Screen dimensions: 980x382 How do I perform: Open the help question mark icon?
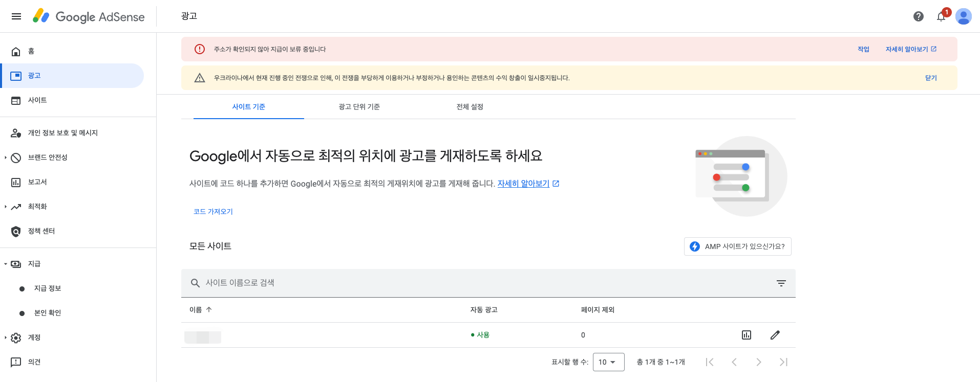coord(919,16)
